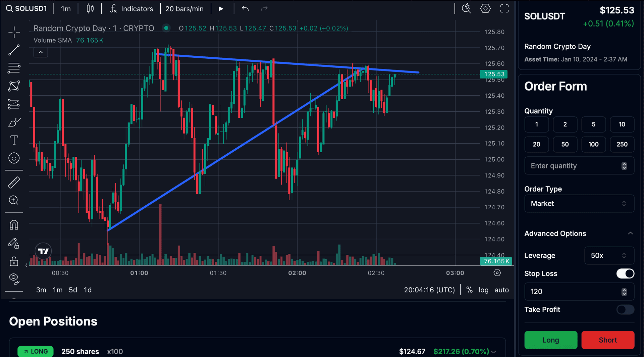This screenshot has height=357, width=644.
Task: Collapse the indicator legend chevron
Action: [x=41, y=52]
